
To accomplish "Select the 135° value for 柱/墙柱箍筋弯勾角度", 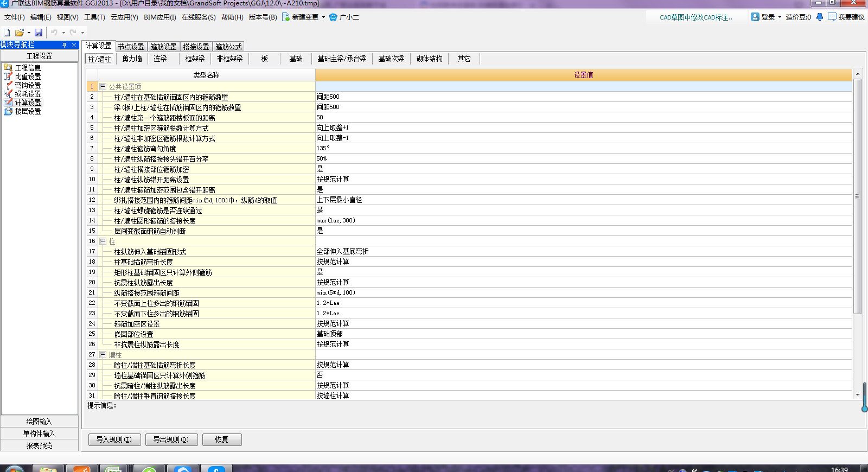I will pos(584,148).
